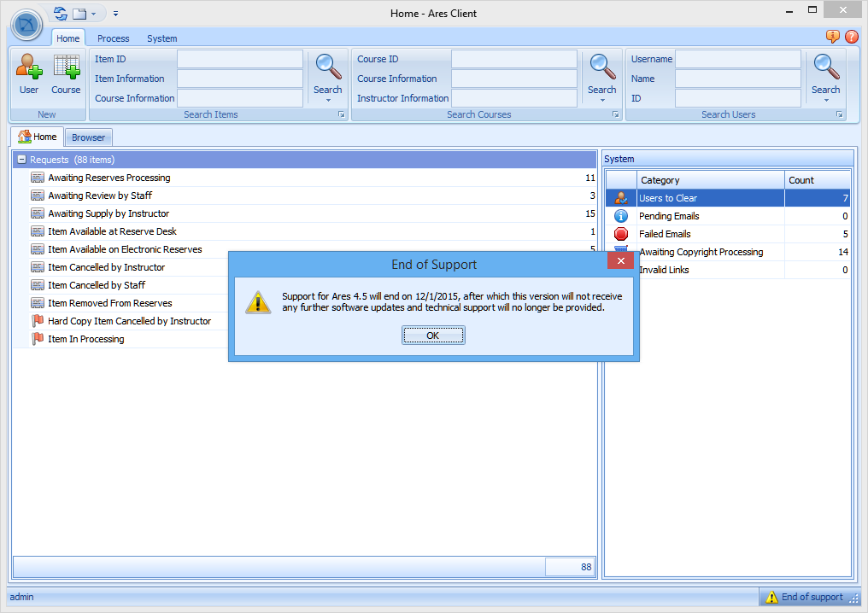Click the Item ID input field
The height and width of the screenshot is (613, 868).
tap(240, 59)
